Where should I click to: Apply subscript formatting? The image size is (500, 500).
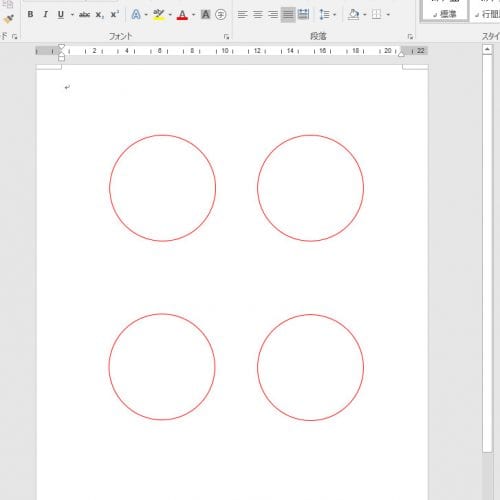point(100,15)
